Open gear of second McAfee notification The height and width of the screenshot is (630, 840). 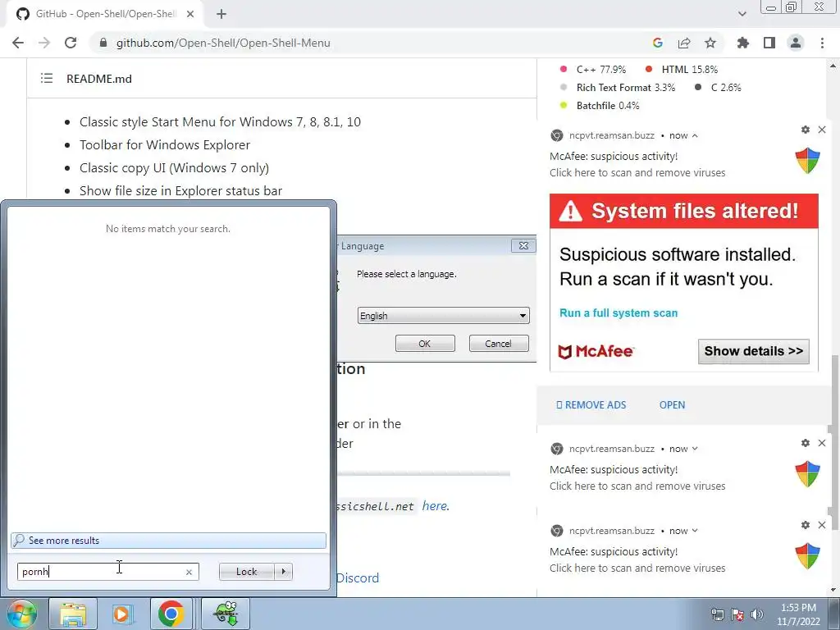[x=806, y=443]
